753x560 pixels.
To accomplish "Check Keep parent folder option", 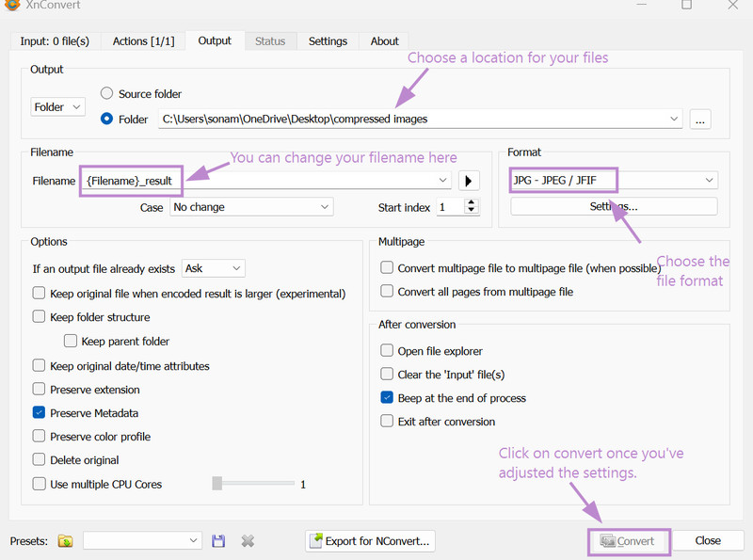I will pos(71,341).
